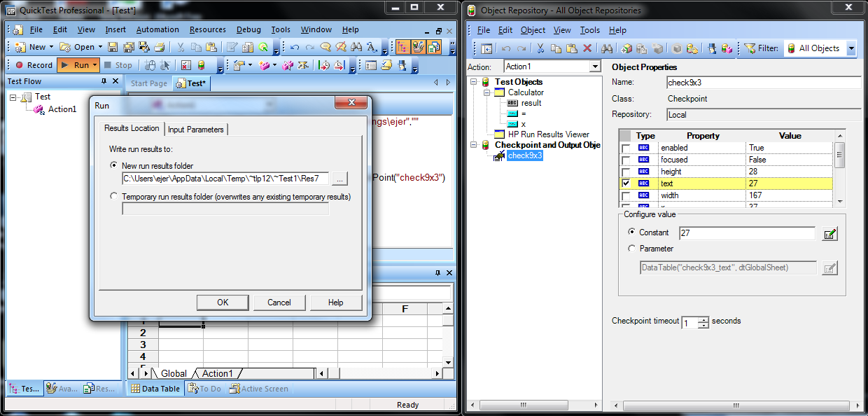
Task: Open the Action dropdown showing Action1
Action: pos(595,67)
